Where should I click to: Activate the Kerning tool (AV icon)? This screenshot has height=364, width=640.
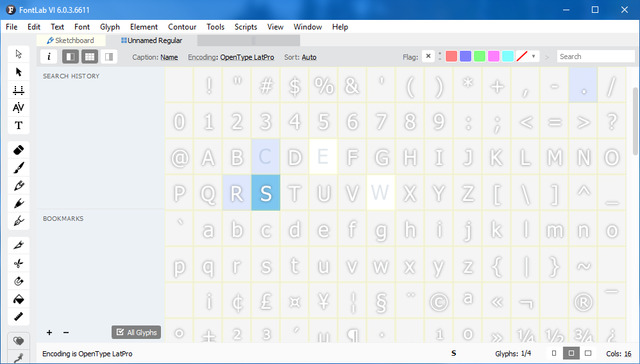coord(18,107)
